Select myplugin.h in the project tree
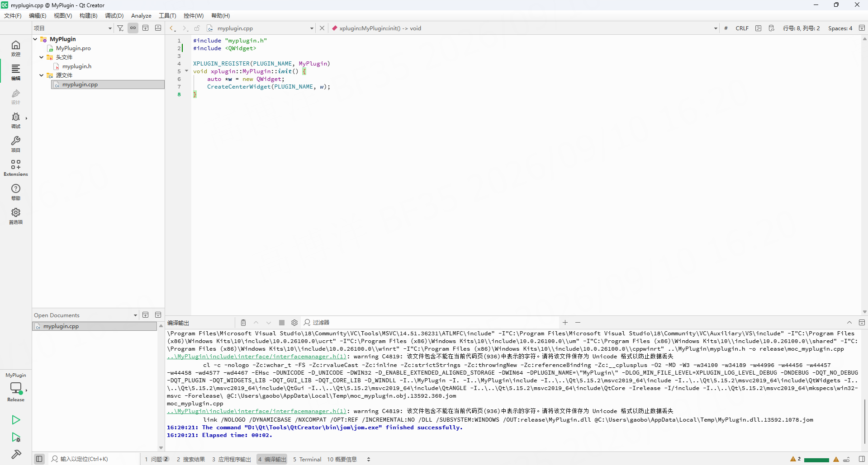Viewport: 868px width, 465px height. pos(77,66)
